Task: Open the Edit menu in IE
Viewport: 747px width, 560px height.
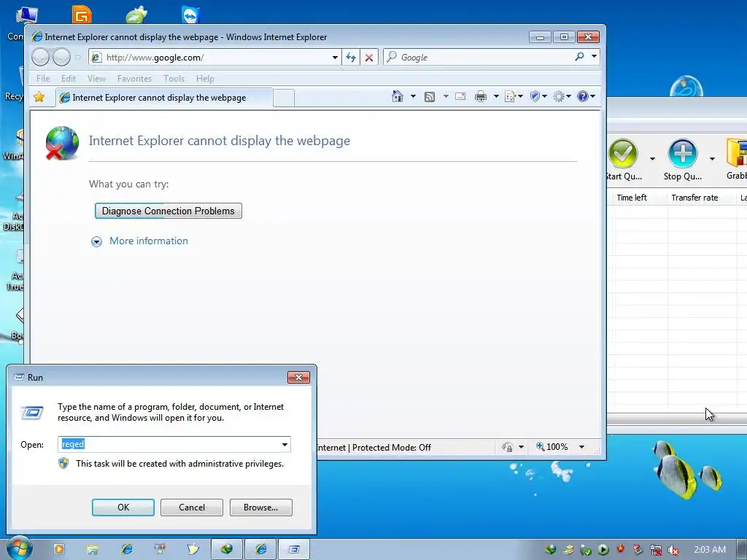Action: (68, 79)
